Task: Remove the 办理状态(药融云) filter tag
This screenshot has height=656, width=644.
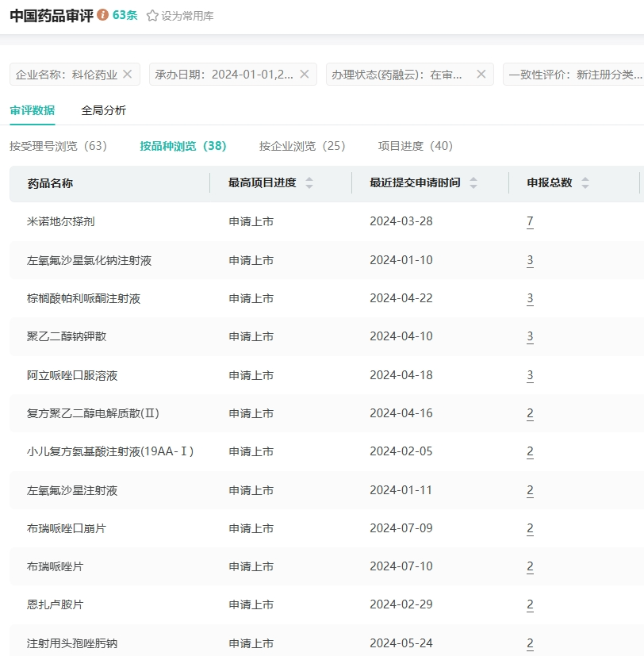Action: pyautogui.click(x=481, y=75)
